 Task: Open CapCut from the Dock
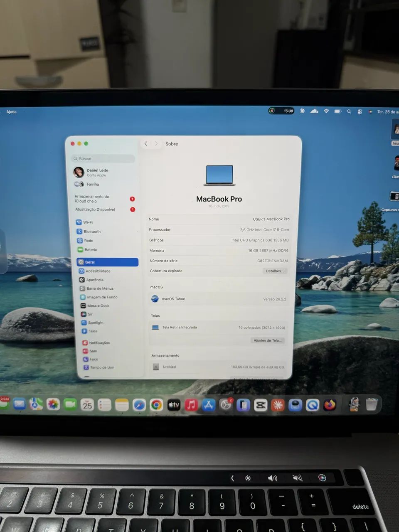[x=261, y=405]
